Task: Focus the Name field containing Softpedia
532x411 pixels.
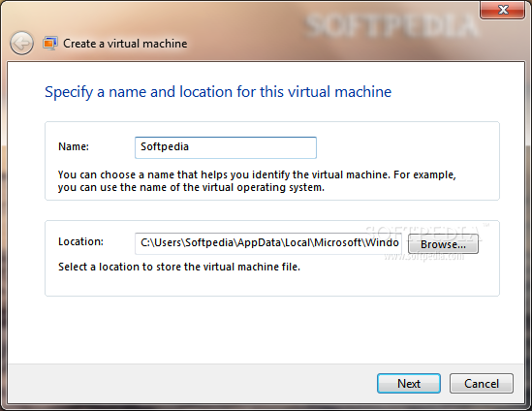Action: click(x=226, y=147)
